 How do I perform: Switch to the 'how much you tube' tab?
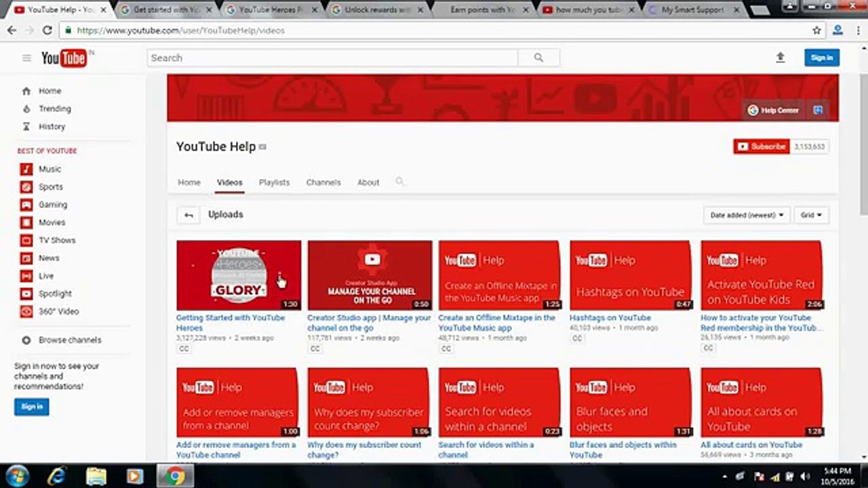(x=589, y=9)
